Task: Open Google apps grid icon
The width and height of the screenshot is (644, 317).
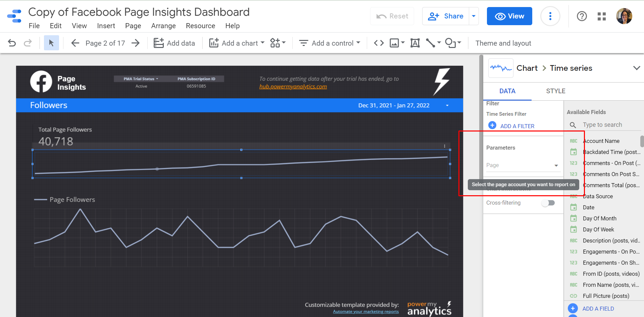Action: point(602,16)
